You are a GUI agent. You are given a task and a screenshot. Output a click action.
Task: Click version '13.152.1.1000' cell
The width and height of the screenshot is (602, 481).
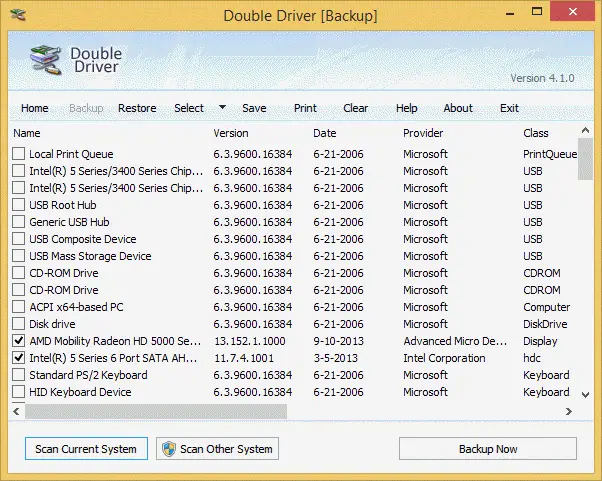[x=250, y=341]
